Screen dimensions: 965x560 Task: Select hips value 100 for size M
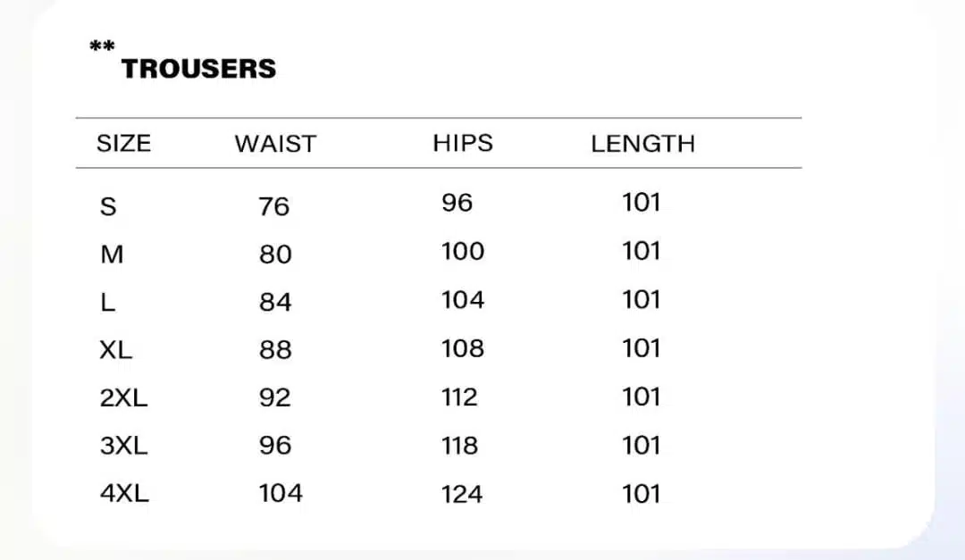click(463, 251)
